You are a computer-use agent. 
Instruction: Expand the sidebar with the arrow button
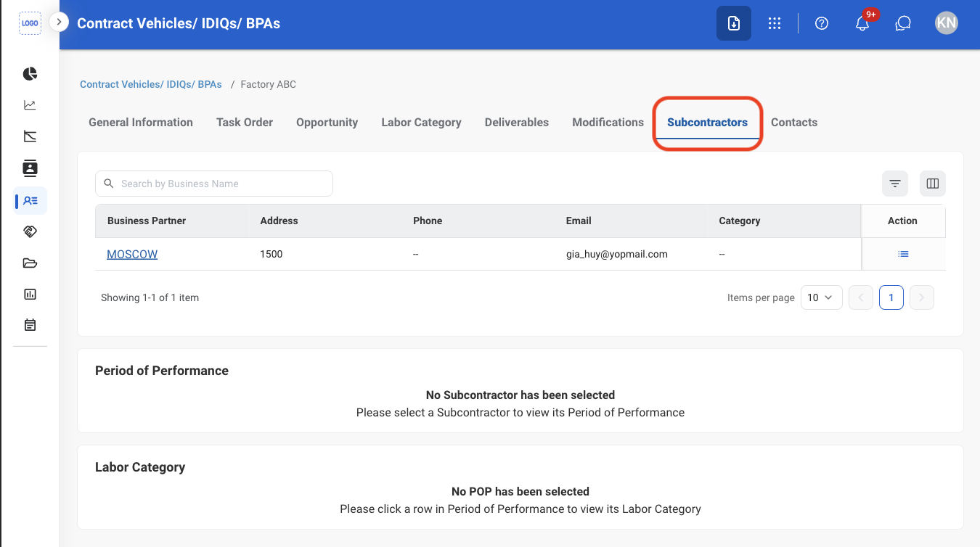coord(60,22)
